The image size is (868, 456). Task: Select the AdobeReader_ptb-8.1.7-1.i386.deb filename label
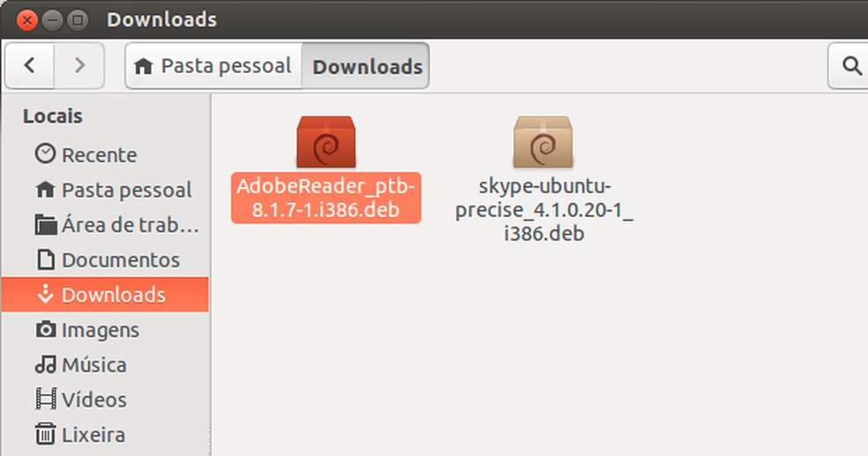(x=325, y=199)
